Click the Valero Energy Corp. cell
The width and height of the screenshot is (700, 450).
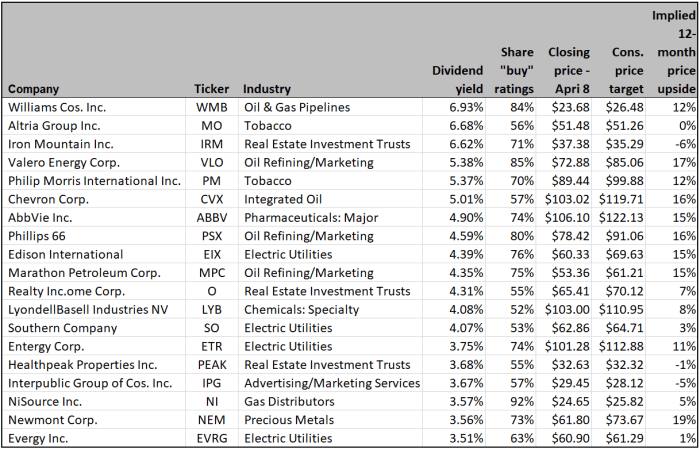60,162
